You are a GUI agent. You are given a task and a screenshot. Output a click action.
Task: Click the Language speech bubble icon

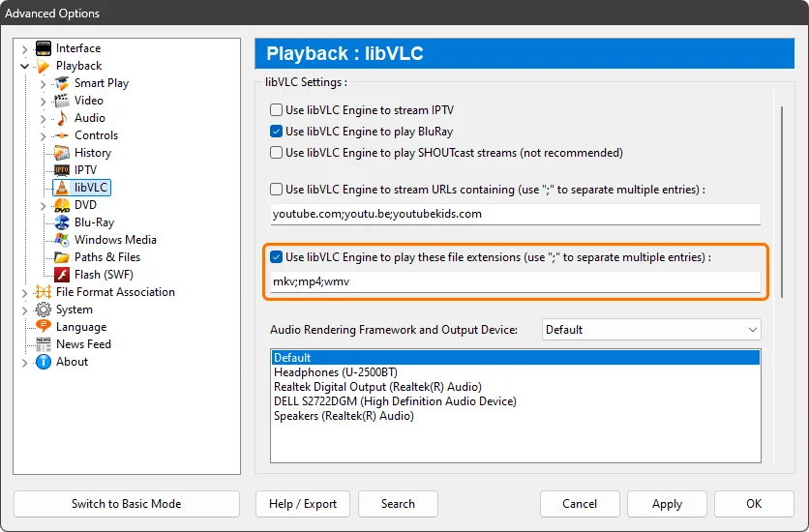coord(44,326)
